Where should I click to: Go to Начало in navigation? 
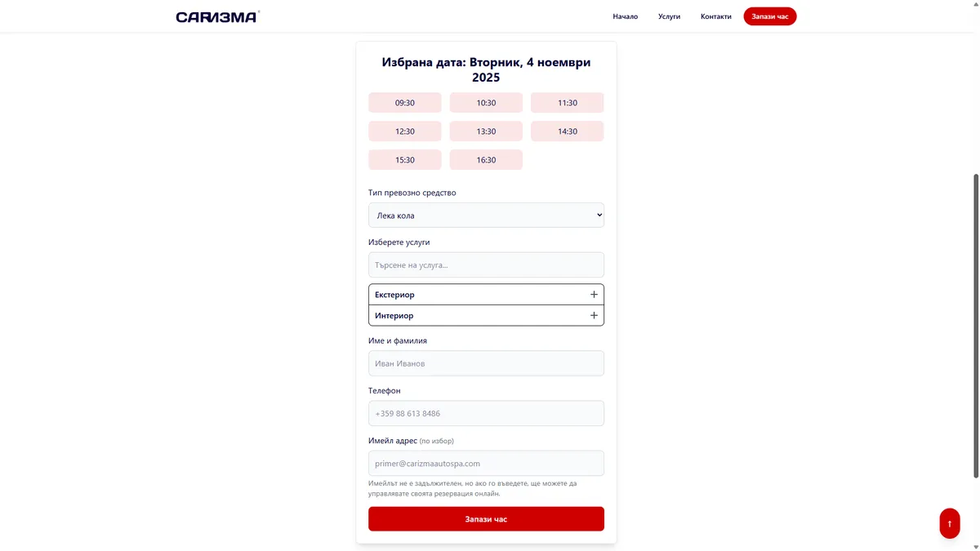(625, 16)
